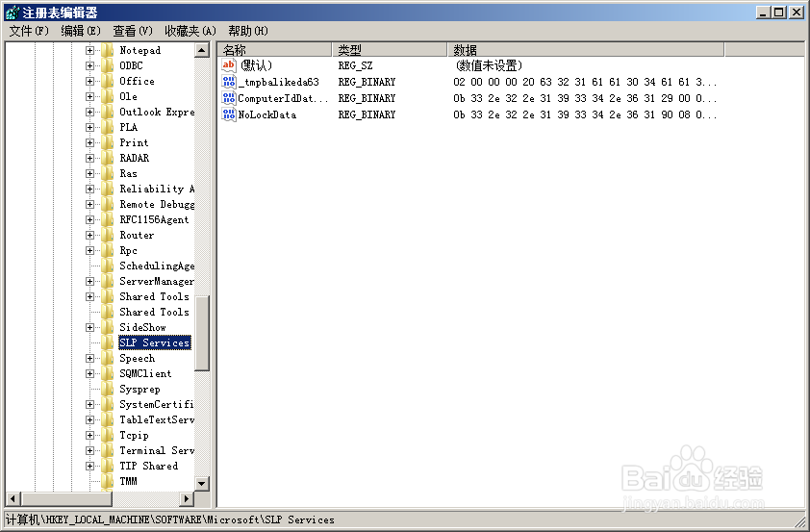Expand the TIP Shared key
The width and height of the screenshot is (810, 532).
pos(89,466)
